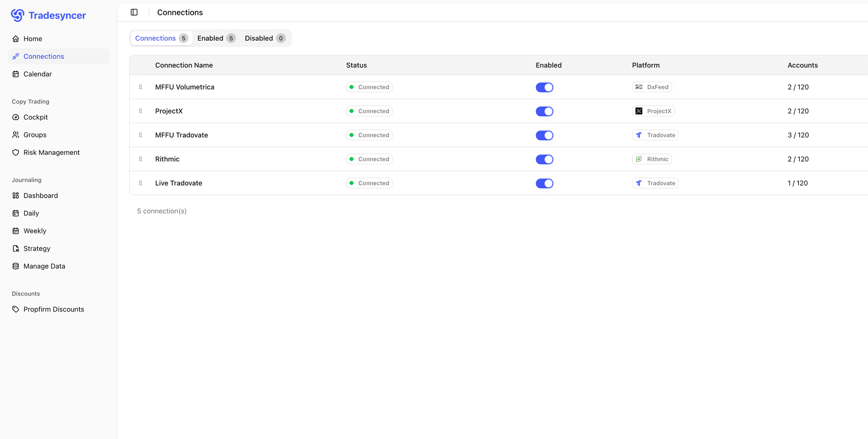Select the Connections sidebar entry
This screenshot has height=439, width=868.
[43, 56]
